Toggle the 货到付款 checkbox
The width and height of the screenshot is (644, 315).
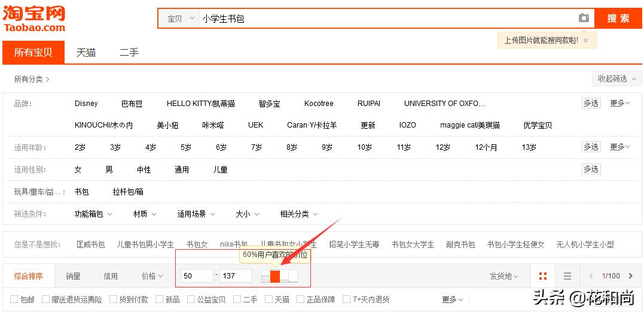coord(113,299)
